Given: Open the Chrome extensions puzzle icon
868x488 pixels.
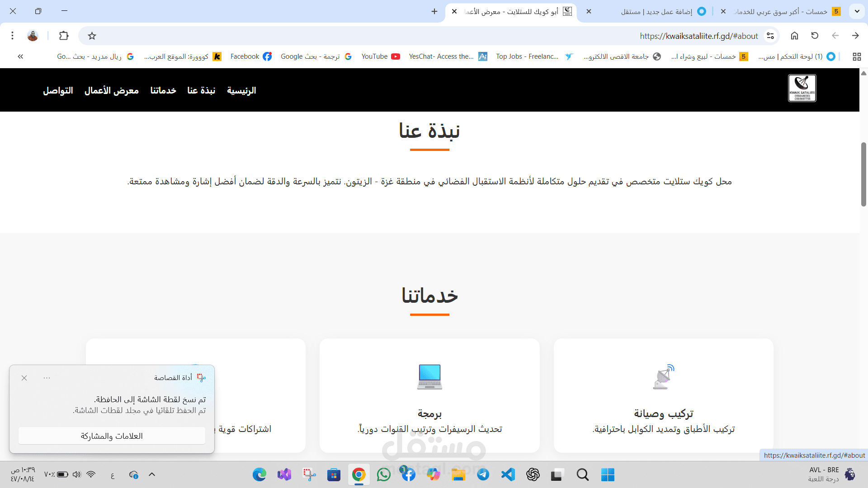Looking at the screenshot, I should coord(64,36).
